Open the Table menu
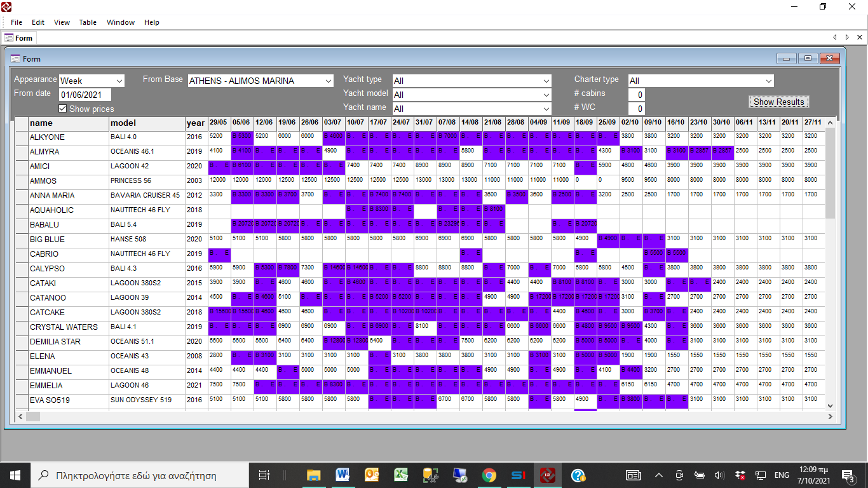Image resolution: width=868 pixels, height=488 pixels. click(x=88, y=22)
